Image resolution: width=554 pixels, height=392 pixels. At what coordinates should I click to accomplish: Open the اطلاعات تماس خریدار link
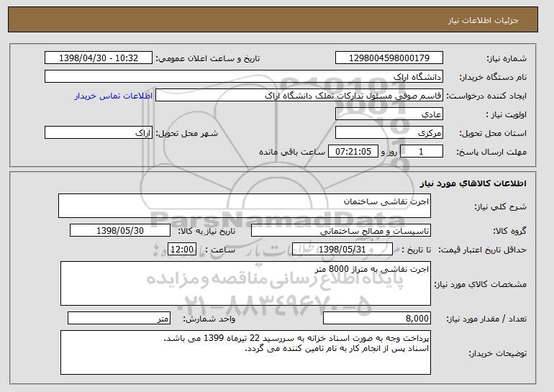click(114, 96)
